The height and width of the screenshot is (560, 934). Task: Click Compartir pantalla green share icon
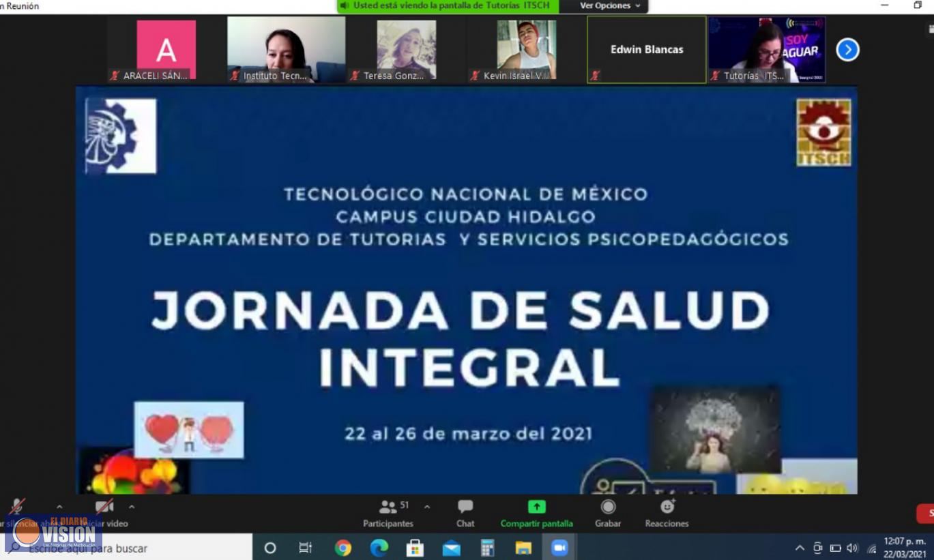click(x=537, y=507)
